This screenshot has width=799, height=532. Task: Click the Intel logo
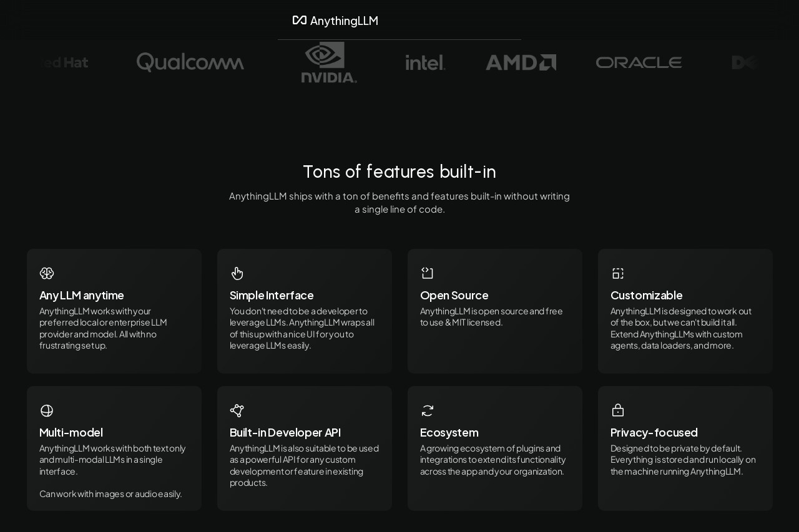pyautogui.click(x=425, y=62)
